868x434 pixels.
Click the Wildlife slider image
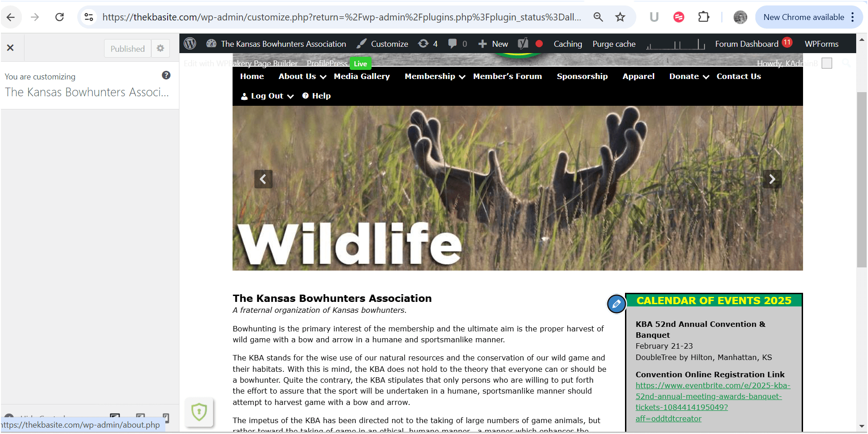(x=517, y=188)
